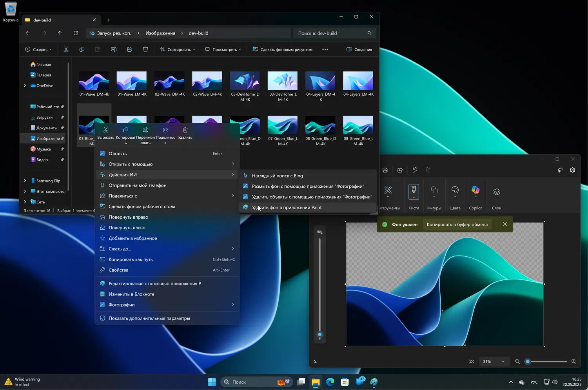
Task: Click the Undo arrow in Paint
Action: click(415, 170)
